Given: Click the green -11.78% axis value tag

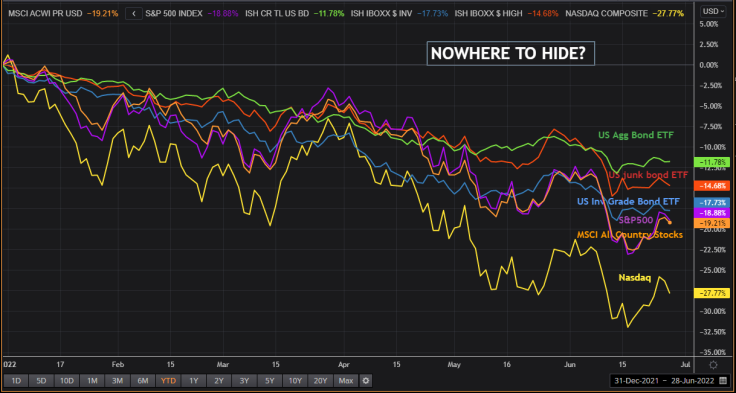Looking at the screenshot, I should (712, 162).
